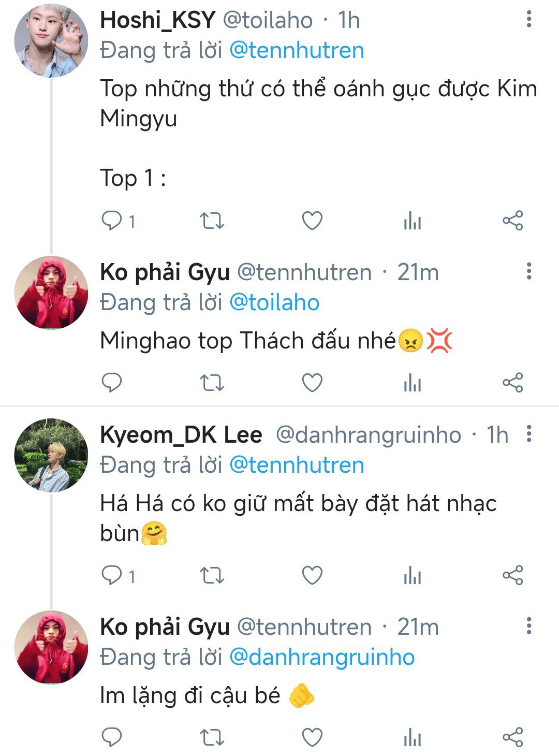The height and width of the screenshot is (756, 559).
Task: Open @tennhutren mention in Hoshi_KSY's tweet
Action: tap(297, 51)
